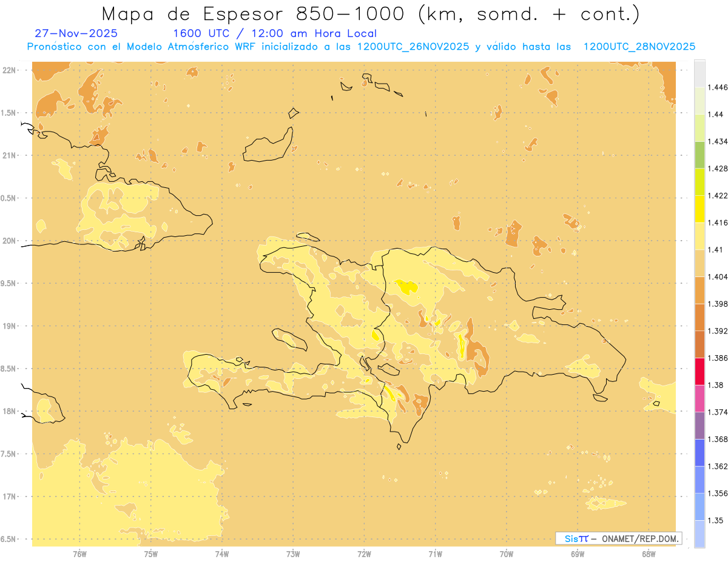Click the '70W' longitude axis label
This screenshot has width=728, height=562.
point(507,554)
